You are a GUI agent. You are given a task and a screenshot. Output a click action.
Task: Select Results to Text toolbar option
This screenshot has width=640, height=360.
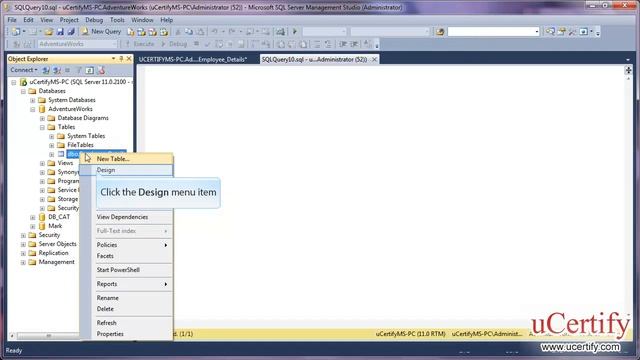281,44
